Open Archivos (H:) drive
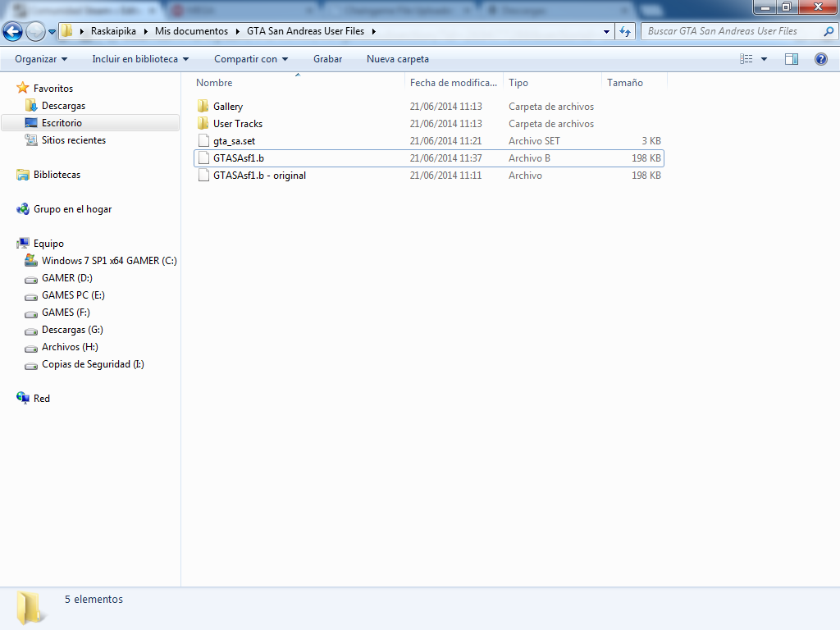 pos(70,347)
